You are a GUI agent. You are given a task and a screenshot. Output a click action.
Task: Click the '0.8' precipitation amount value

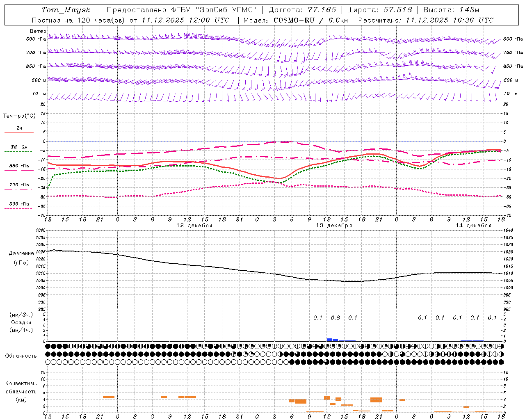336,317
